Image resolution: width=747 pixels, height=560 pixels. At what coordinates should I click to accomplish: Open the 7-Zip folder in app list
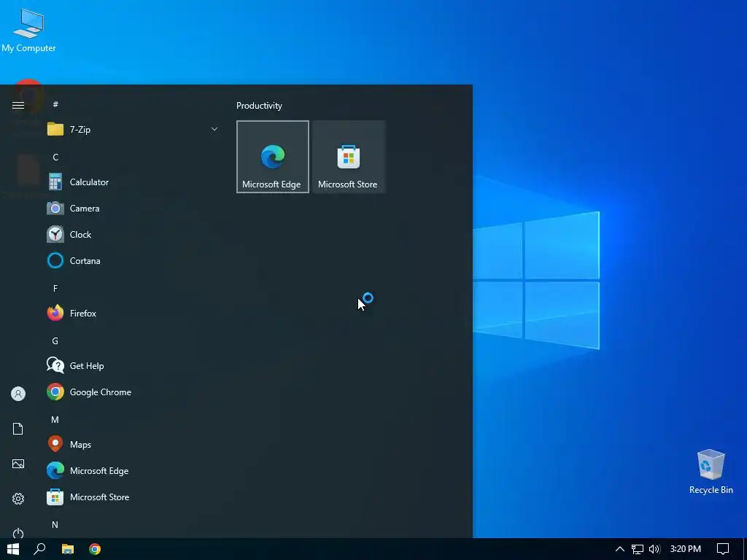(133, 130)
